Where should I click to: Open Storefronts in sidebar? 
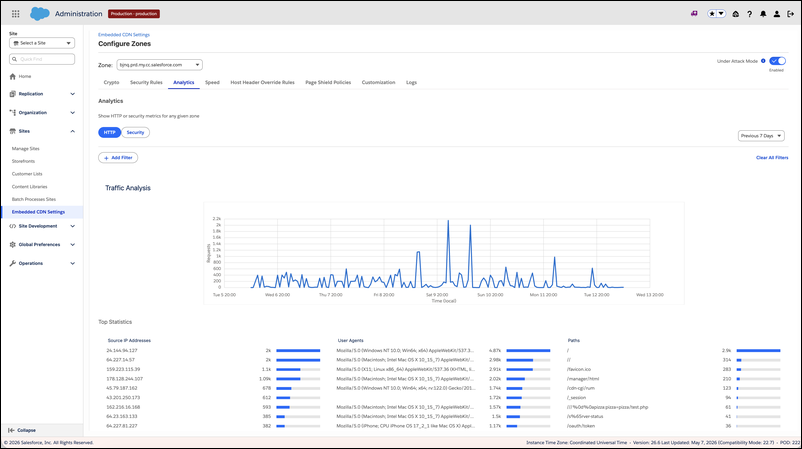pos(24,161)
